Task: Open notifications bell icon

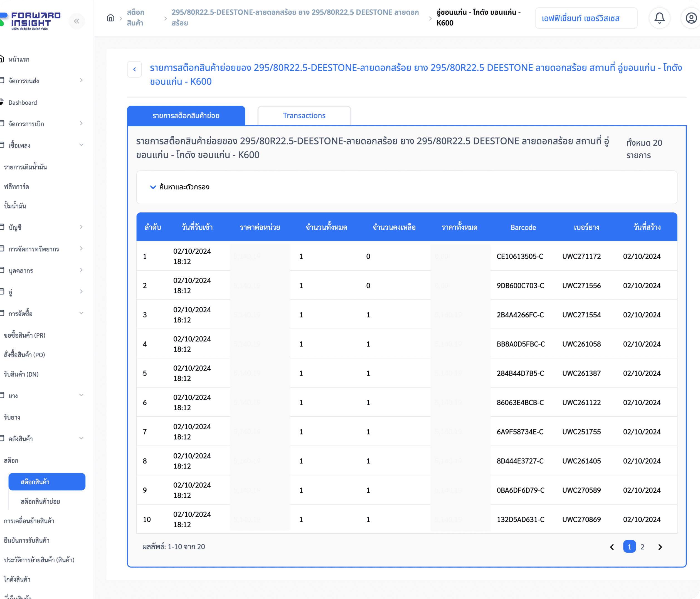Action: [659, 18]
